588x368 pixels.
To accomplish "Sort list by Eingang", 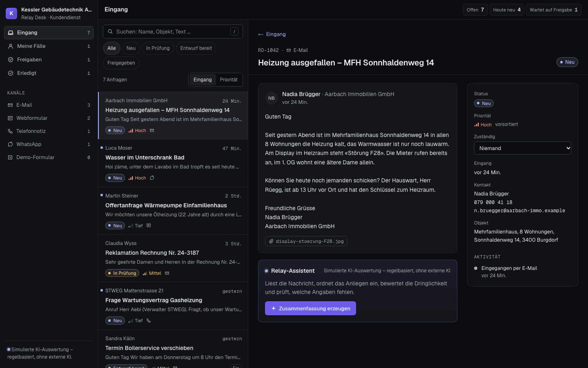I will coord(203,80).
